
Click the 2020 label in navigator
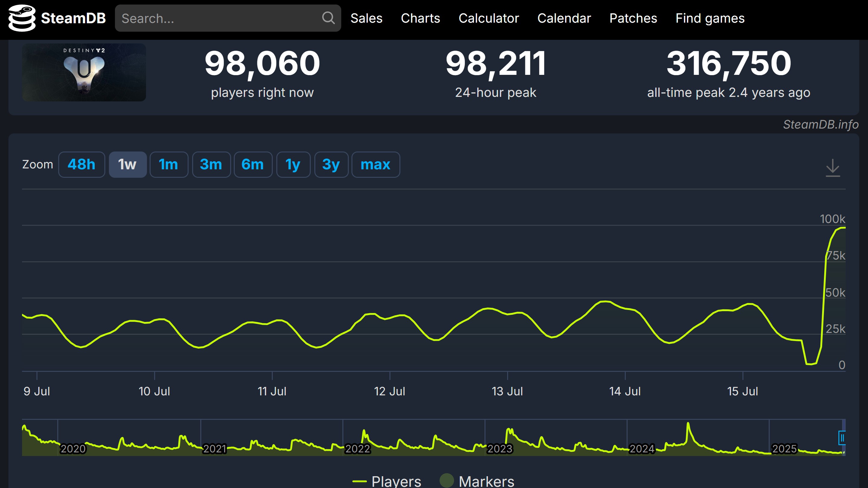[73, 449]
